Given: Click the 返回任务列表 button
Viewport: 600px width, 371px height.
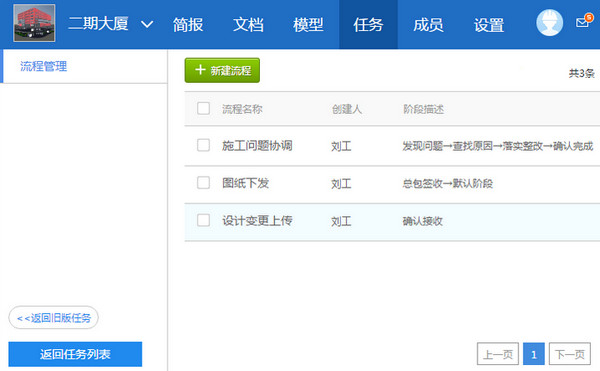Looking at the screenshot, I should pyautogui.click(x=75, y=354).
